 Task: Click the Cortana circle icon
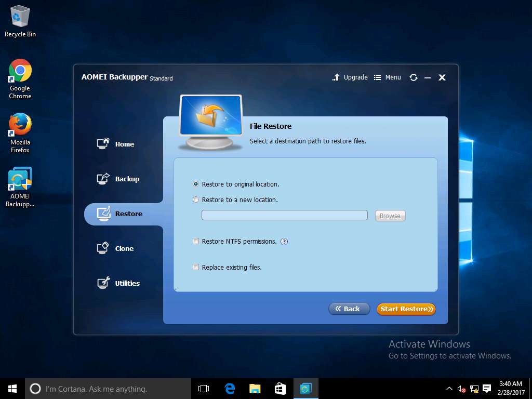click(x=35, y=389)
